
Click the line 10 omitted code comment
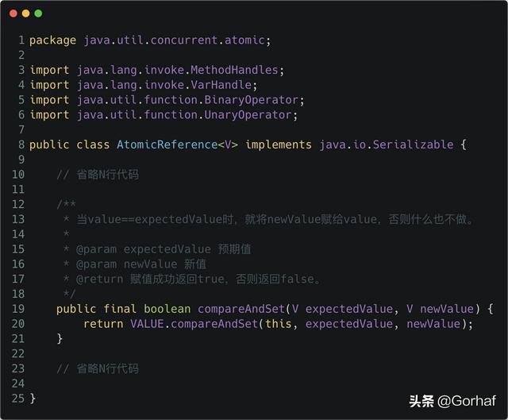pyautogui.click(x=98, y=175)
